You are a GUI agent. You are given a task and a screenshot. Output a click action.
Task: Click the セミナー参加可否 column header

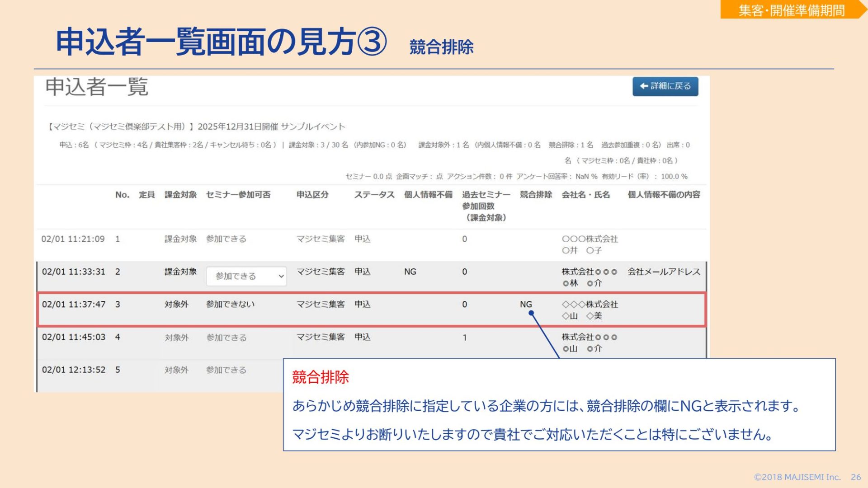tap(238, 195)
